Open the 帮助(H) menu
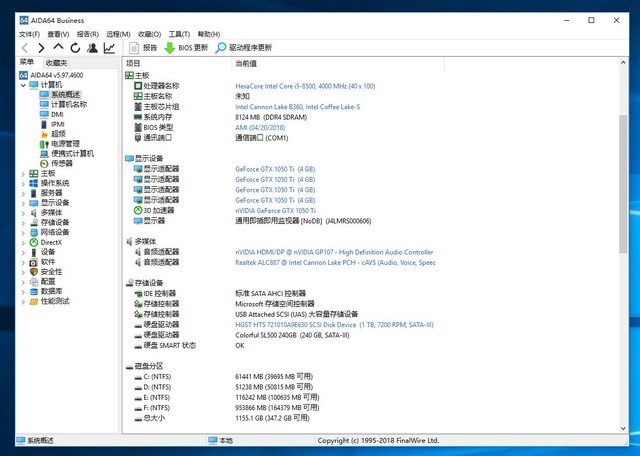The height and width of the screenshot is (456, 640). 209,34
